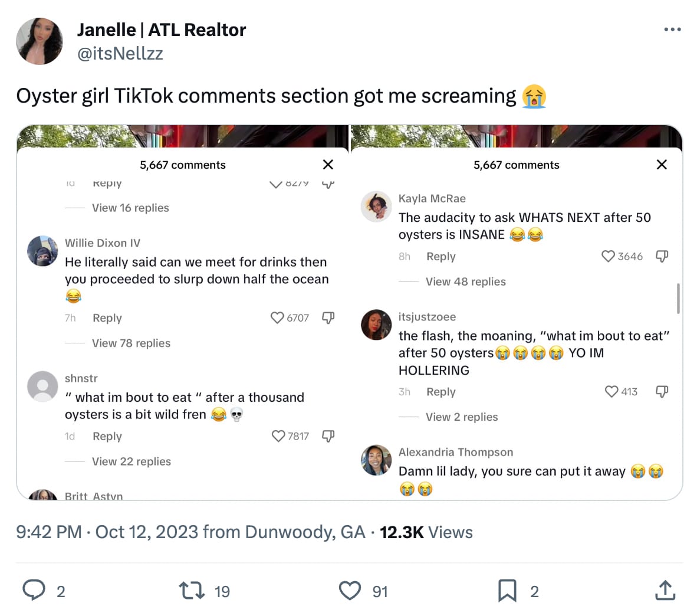
Task: Click Janelle's profile avatar picture
Action: (x=40, y=41)
